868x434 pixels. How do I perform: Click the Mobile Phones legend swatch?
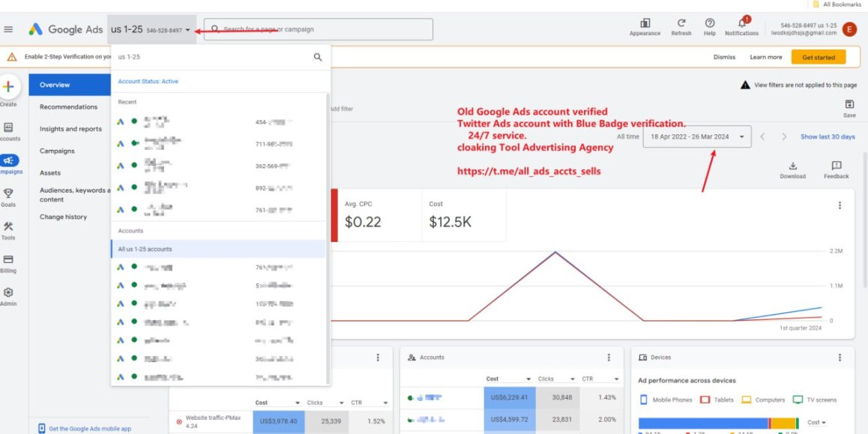(x=644, y=400)
